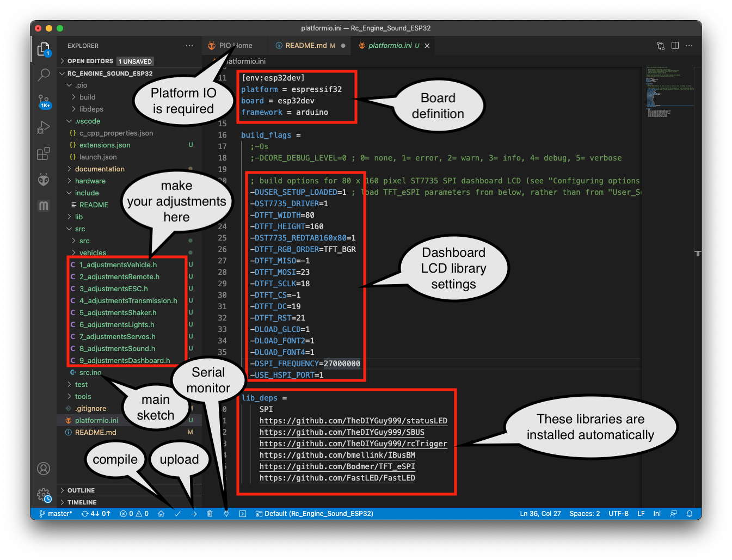Screen dimensions: 732x560
Task: Expand the Timeline section
Action: (130, 502)
